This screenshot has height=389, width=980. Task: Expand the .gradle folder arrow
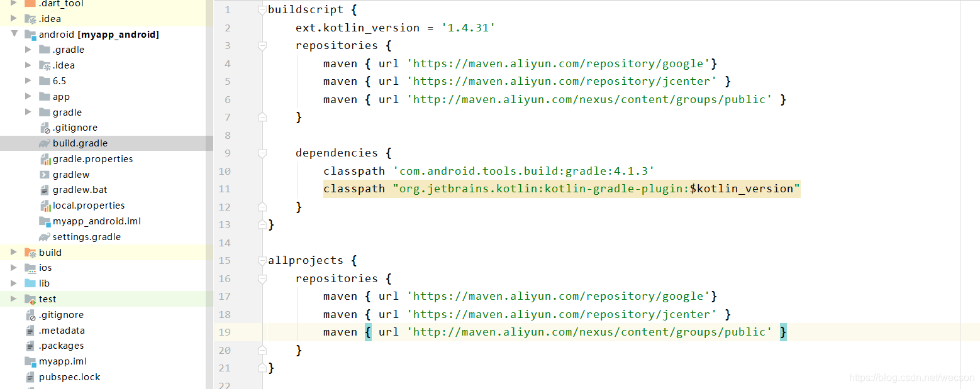28,50
